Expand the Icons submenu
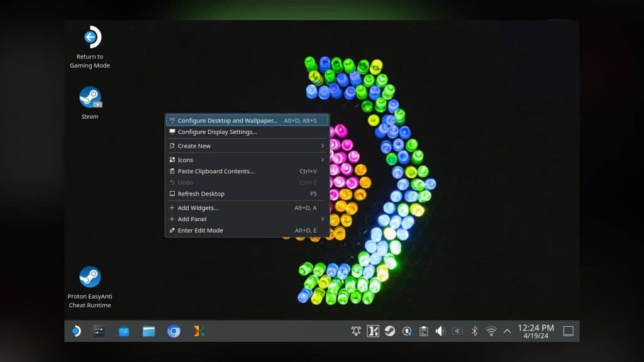Viewport: 644px width, 362px height. coord(247,160)
